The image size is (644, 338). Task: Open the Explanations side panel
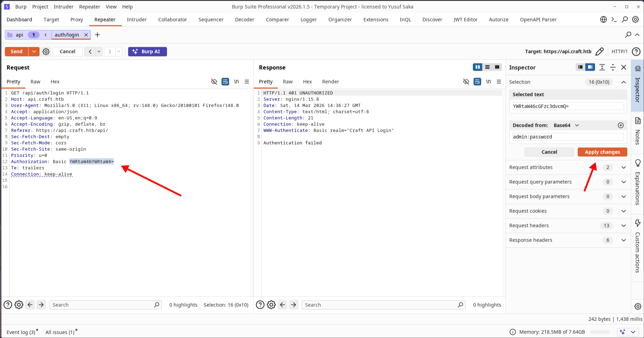click(637, 183)
